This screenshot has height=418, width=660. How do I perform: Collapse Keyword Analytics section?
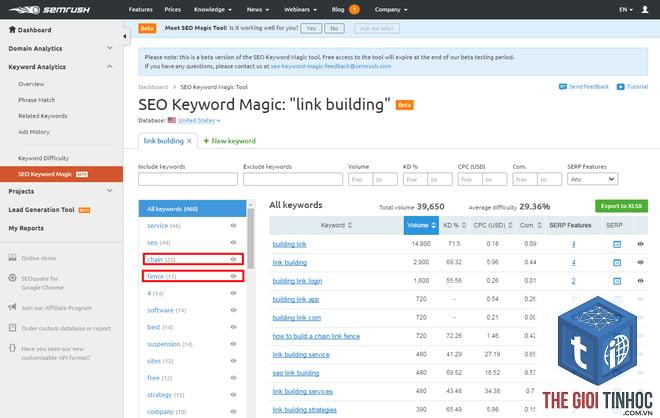[109, 67]
